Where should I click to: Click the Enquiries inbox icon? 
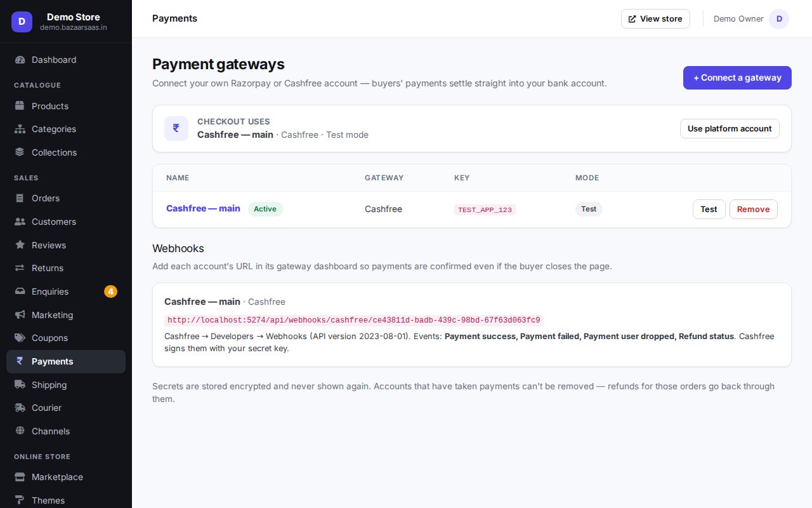point(20,291)
